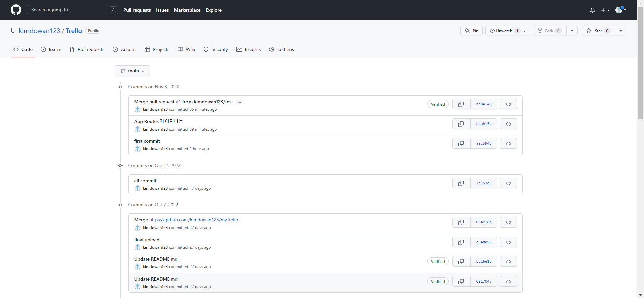This screenshot has height=298, width=644.
Task: Switch to the Code tab
Action: (x=23, y=49)
